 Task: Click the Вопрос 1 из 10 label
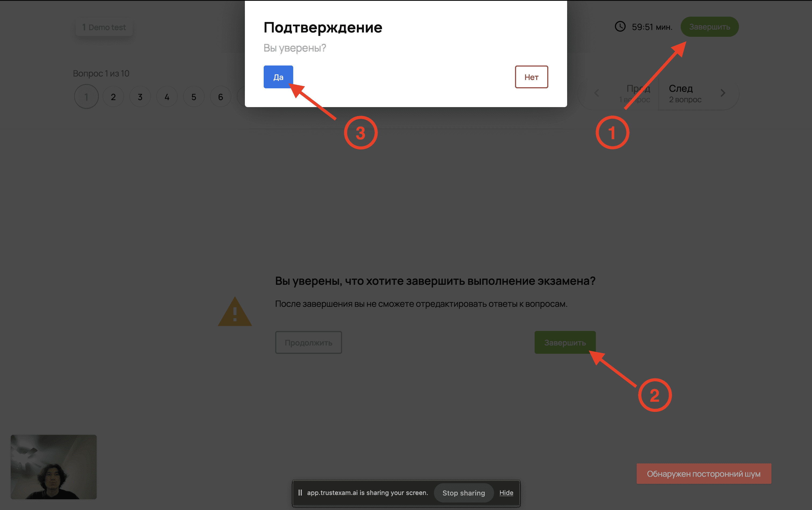pos(101,73)
